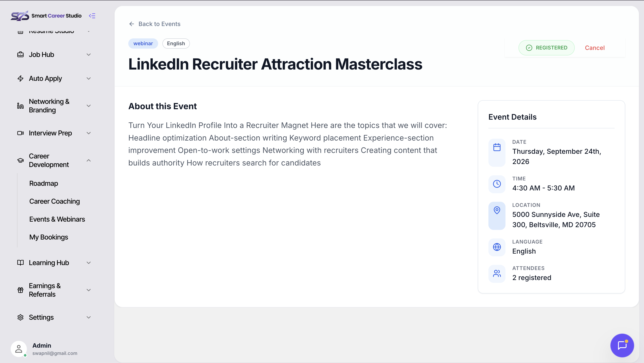Click the checkmark icon in Registered badge
This screenshot has width=644, height=363.
529,48
